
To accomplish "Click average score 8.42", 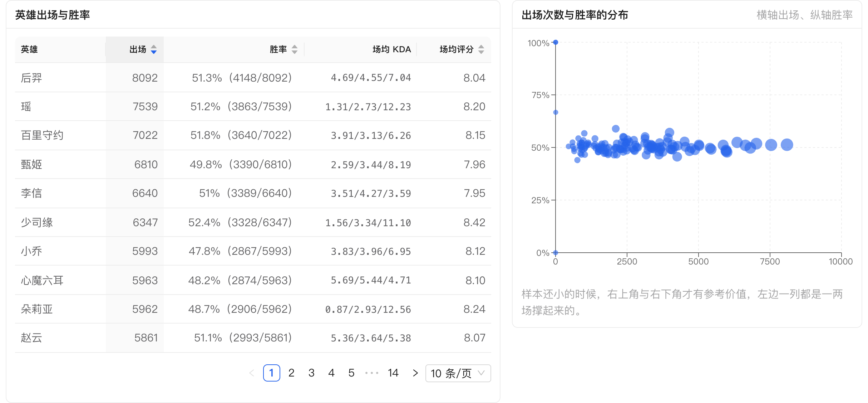I will (474, 223).
